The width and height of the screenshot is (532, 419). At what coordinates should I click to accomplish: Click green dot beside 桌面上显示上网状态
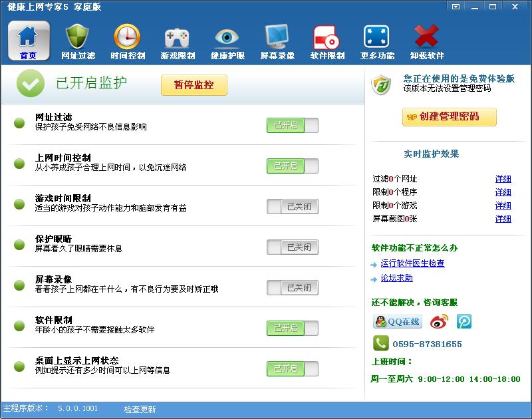tap(19, 366)
